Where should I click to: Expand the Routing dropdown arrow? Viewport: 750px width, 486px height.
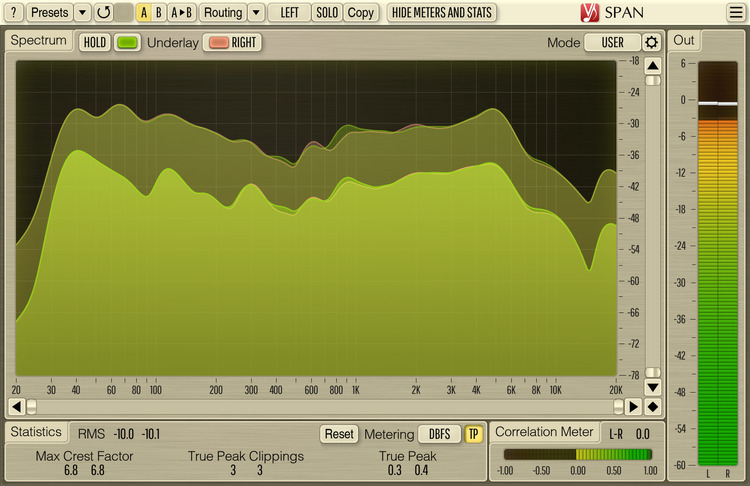pos(256,13)
